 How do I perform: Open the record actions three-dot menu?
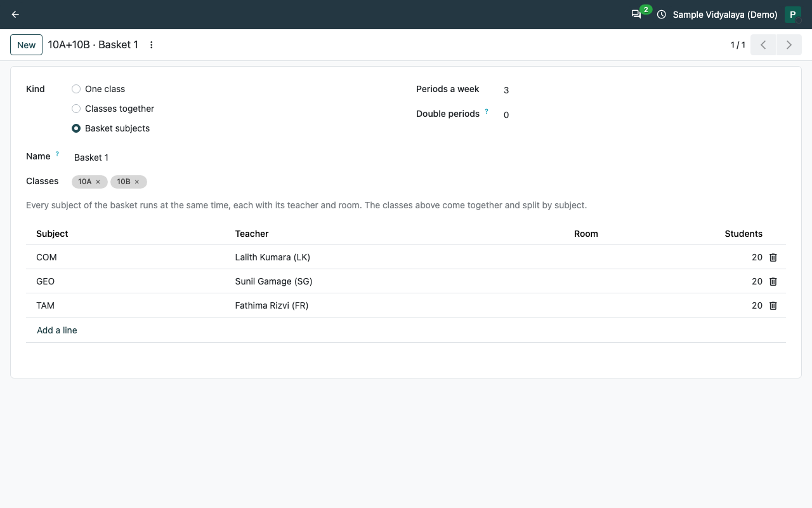click(x=151, y=45)
